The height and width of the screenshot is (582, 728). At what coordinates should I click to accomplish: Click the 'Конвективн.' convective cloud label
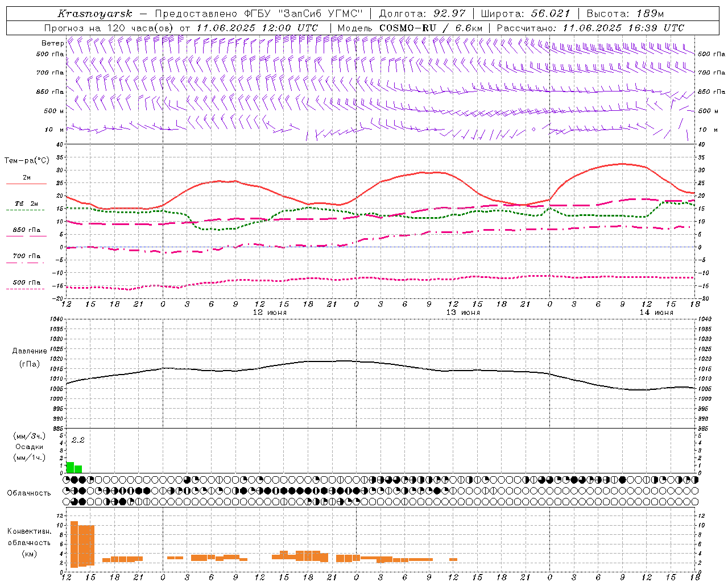point(30,531)
